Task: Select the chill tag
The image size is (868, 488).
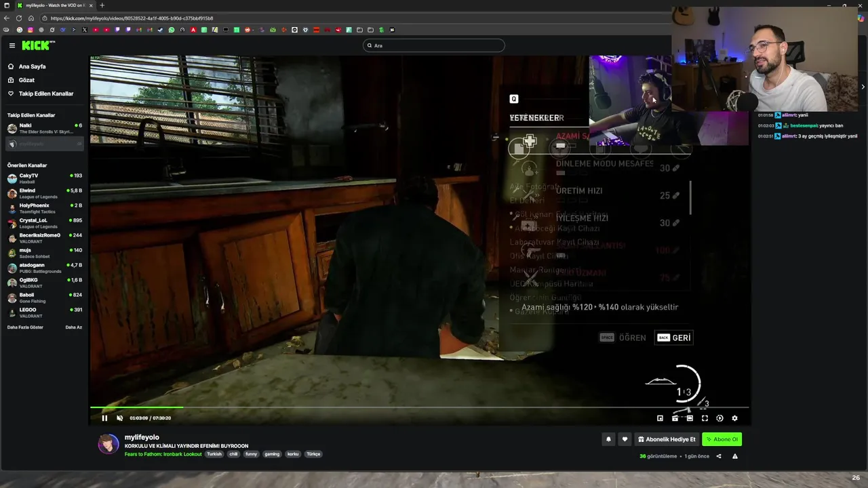Action: pyautogui.click(x=233, y=454)
